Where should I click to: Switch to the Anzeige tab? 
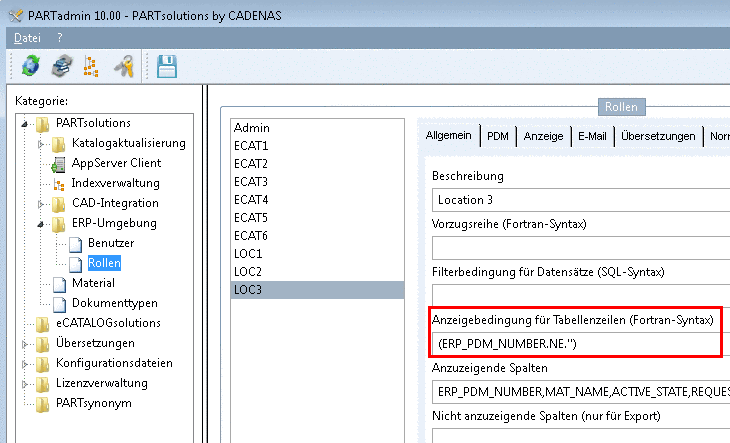543,136
